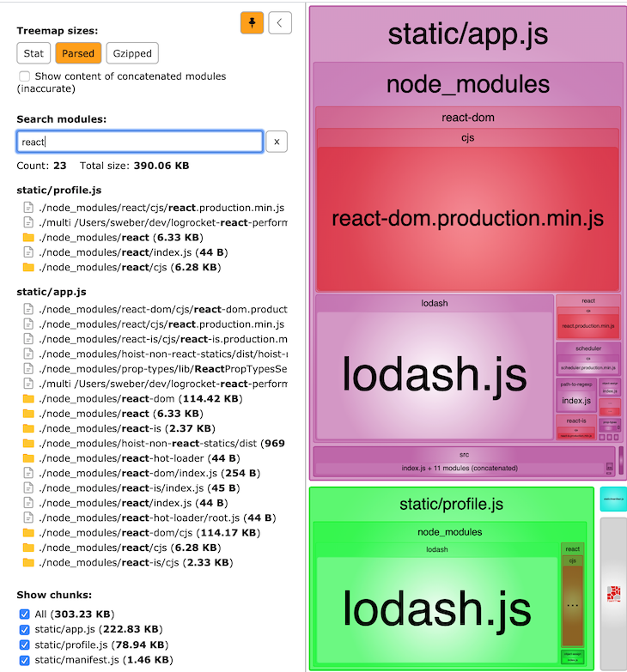Select ./node_modules/react-is (2.37 KB) result
This screenshot has height=672, width=627.
(127, 428)
